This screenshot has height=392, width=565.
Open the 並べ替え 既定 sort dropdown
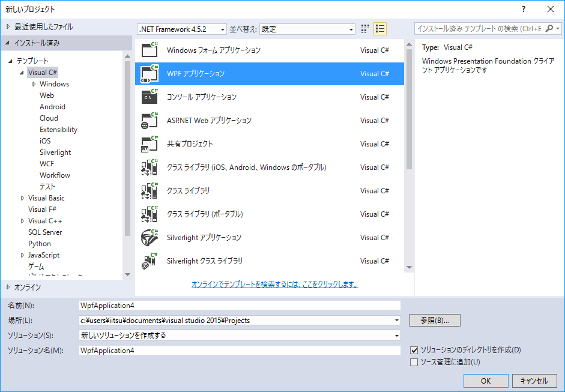pyautogui.click(x=307, y=29)
